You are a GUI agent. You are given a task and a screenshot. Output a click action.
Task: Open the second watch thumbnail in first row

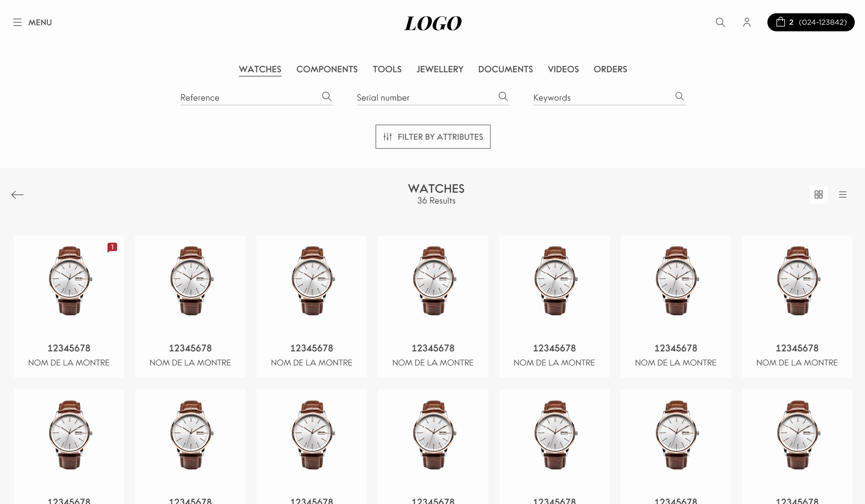click(191, 280)
